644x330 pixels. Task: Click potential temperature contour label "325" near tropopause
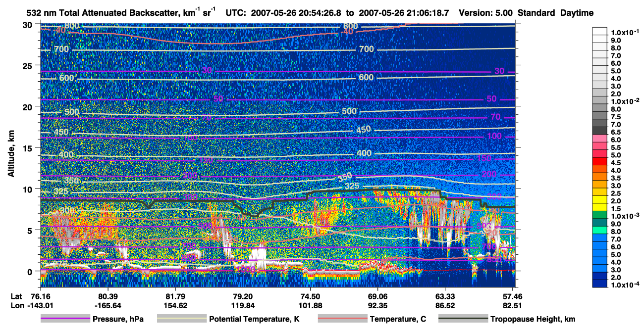(x=353, y=186)
